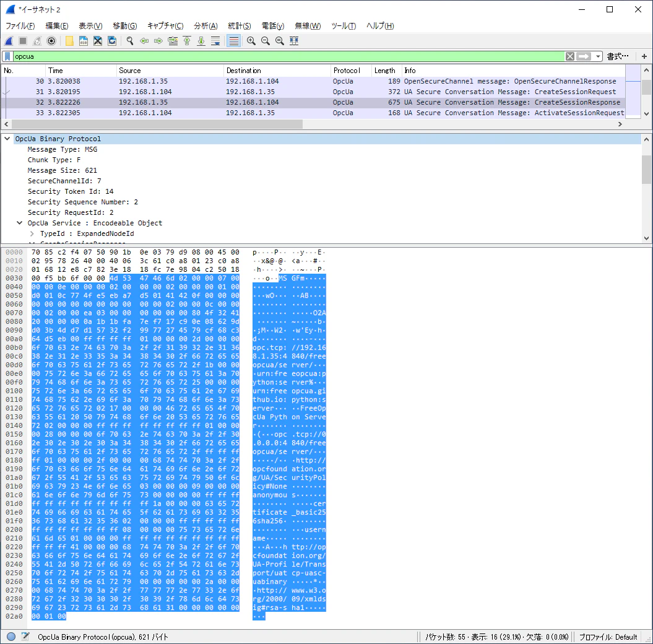Open a capture file
The image size is (653, 644).
(69, 41)
